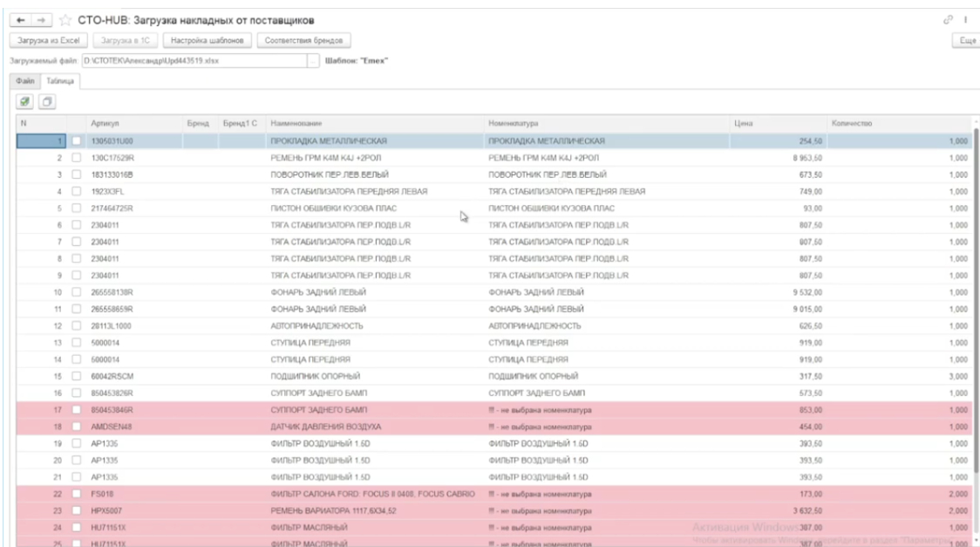Check all rows with the green checkmark icon
Image resolution: width=980 pixels, height=547 pixels.
click(x=24, y=101)
